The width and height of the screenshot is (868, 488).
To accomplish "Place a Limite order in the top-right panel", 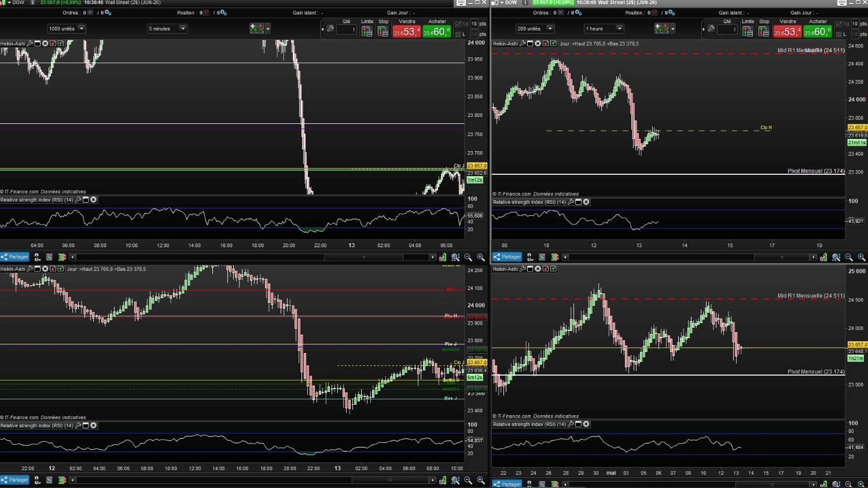I will pyautogui.click(x=748, y=31).
